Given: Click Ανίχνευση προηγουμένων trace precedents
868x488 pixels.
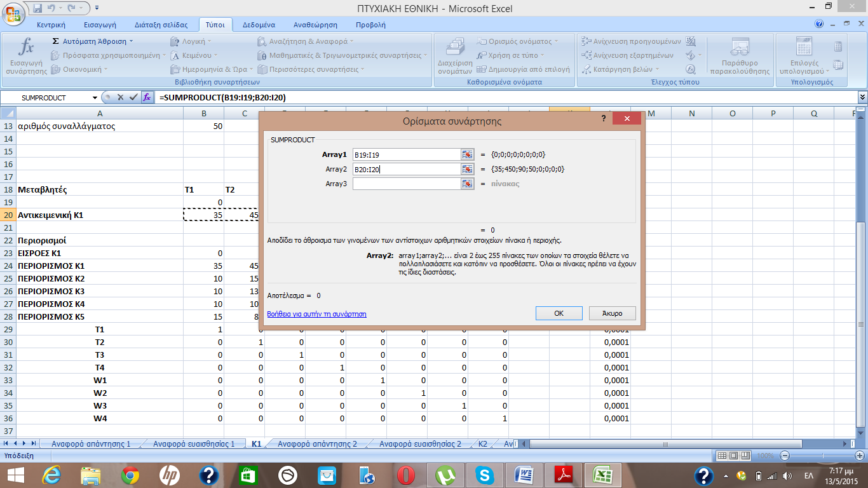Looking at the screenshot, I should [631, 41].
